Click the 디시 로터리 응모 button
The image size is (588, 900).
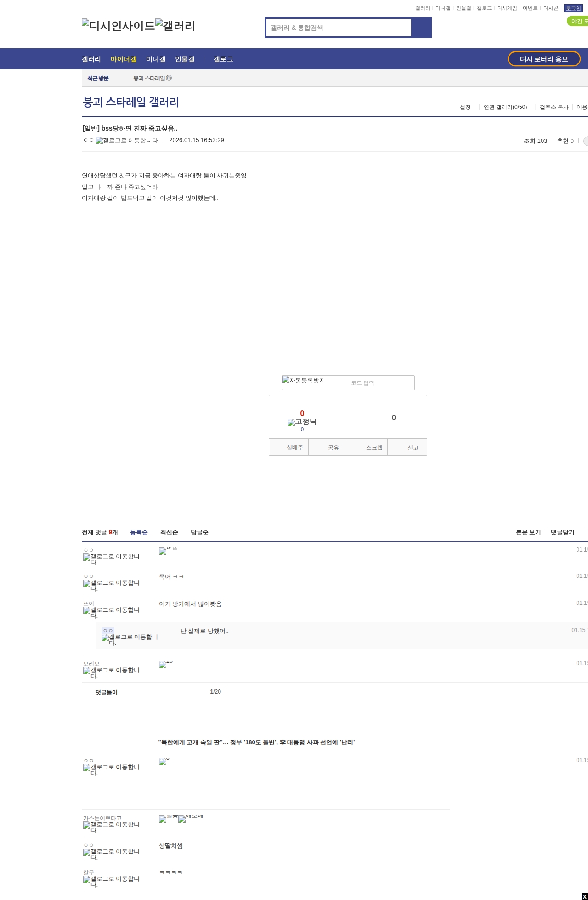(544, 59)
